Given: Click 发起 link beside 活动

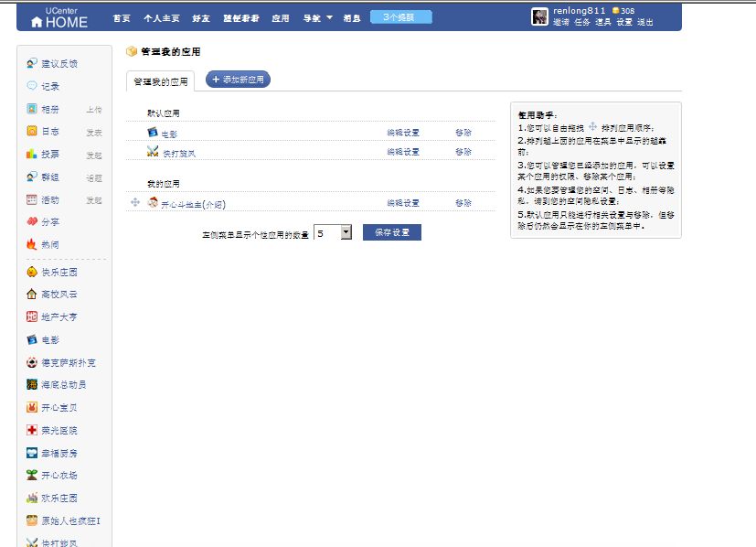Looking at the screenshot, I should pyautogui.click(x=94, y=200).
